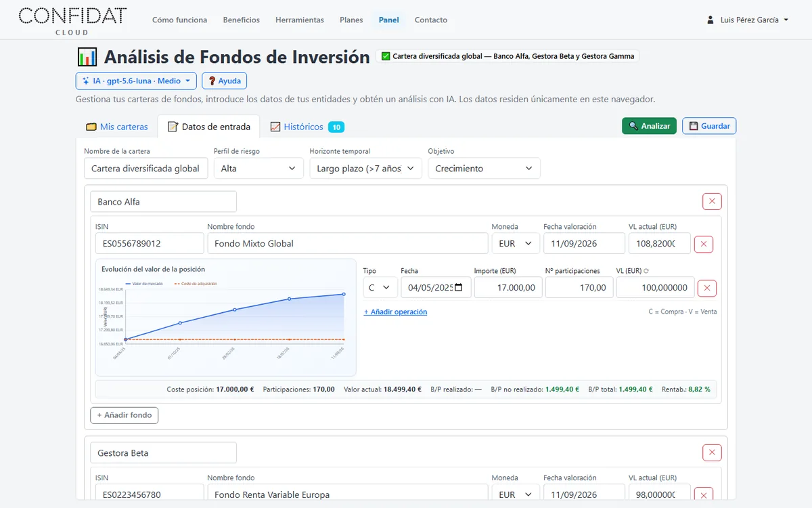
Task: Remove the Banco Alfa entity with red X
Action: pos(712,201)
